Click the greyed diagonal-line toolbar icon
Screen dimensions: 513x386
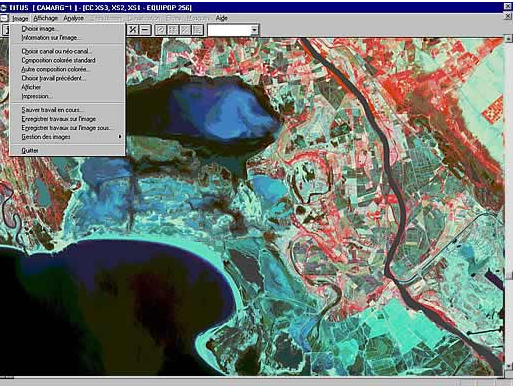tap(185, 30)
